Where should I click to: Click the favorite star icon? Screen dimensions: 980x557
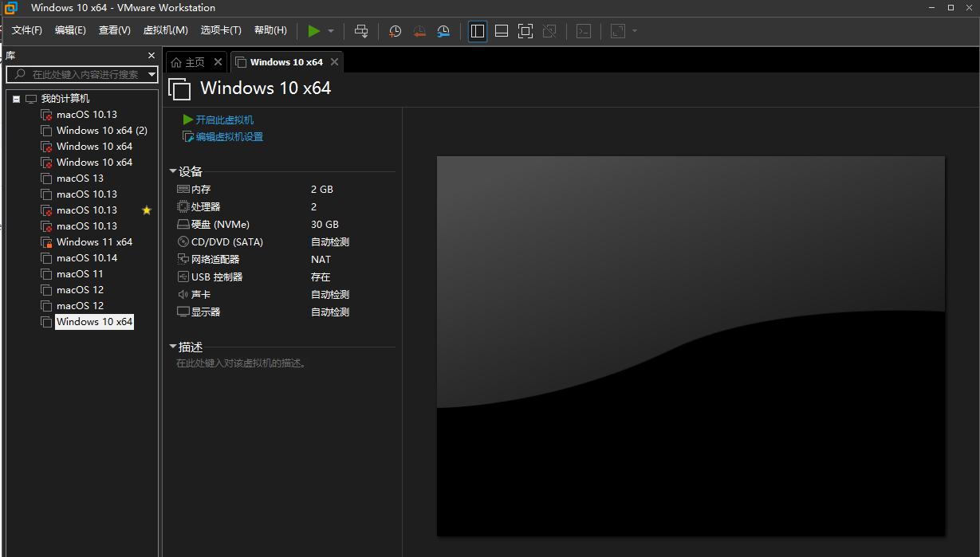click(147, 210)
